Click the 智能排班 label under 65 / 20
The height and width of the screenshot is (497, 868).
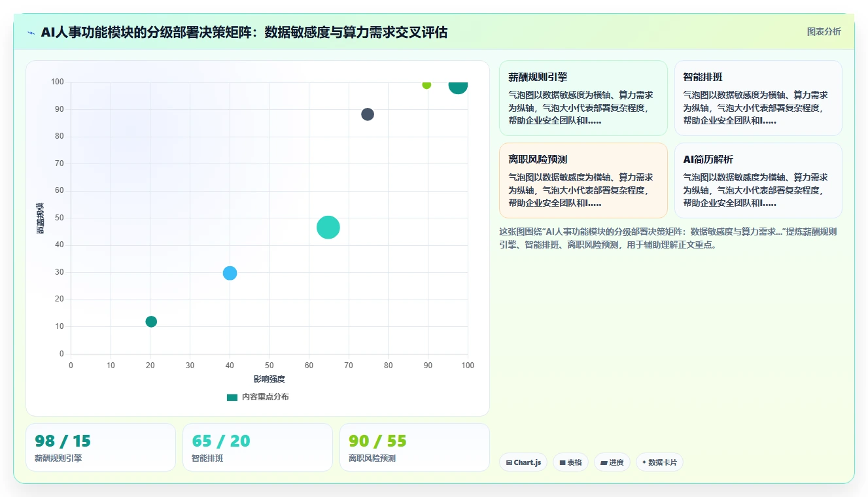coord(207,458)
